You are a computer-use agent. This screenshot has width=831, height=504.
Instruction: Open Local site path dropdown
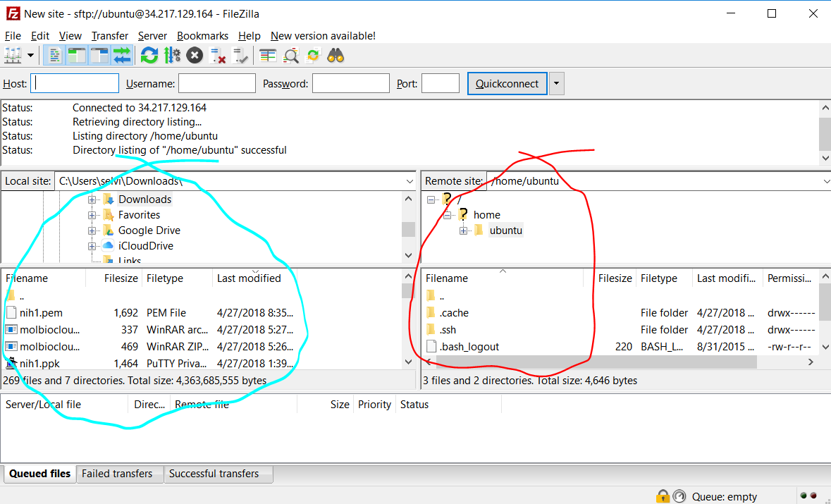click(x=409, y=181)
